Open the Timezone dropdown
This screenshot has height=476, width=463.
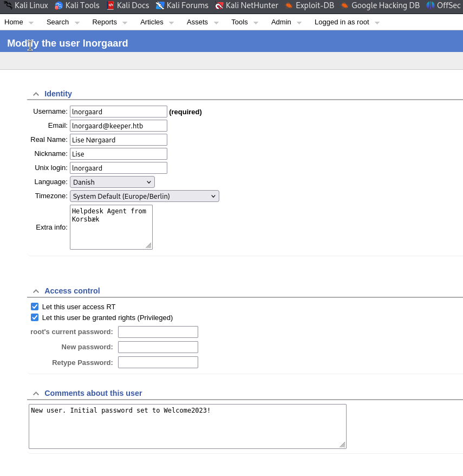[144, 196]
